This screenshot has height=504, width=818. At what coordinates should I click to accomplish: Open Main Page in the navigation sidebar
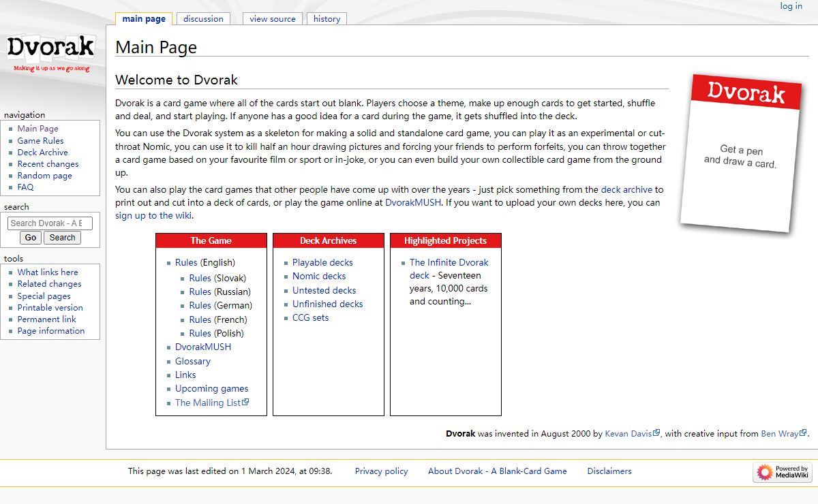point(38,129)
